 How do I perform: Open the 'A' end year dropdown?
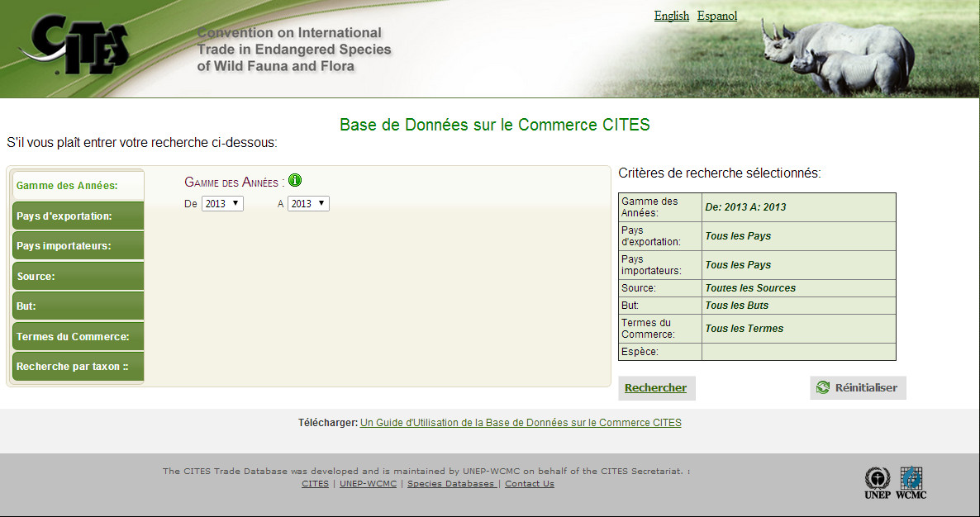(308, 203)
